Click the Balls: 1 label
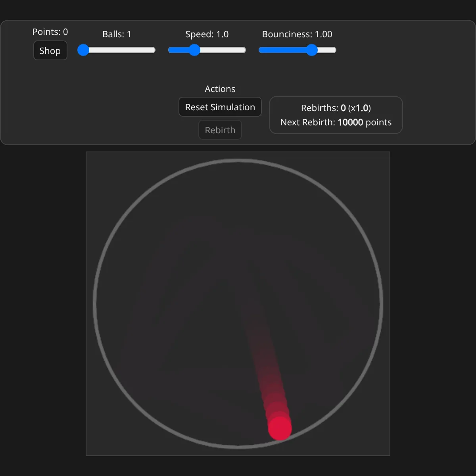476x476 pixels. coord(117,34)
